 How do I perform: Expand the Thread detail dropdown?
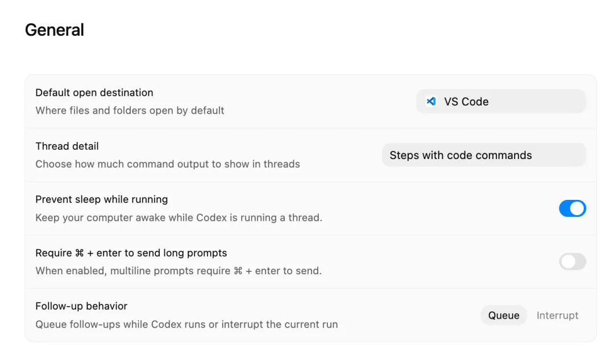(x=483, y=155)
